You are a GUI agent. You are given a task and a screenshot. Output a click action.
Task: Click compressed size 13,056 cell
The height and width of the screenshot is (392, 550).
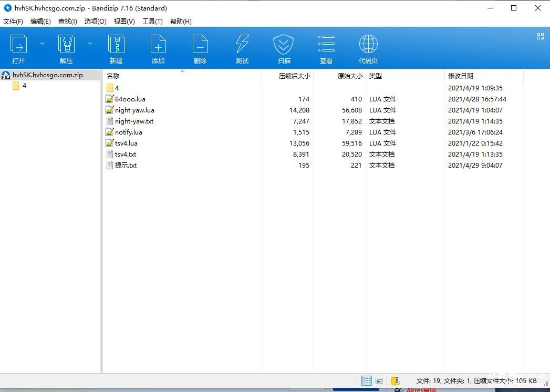coord(299,143)
